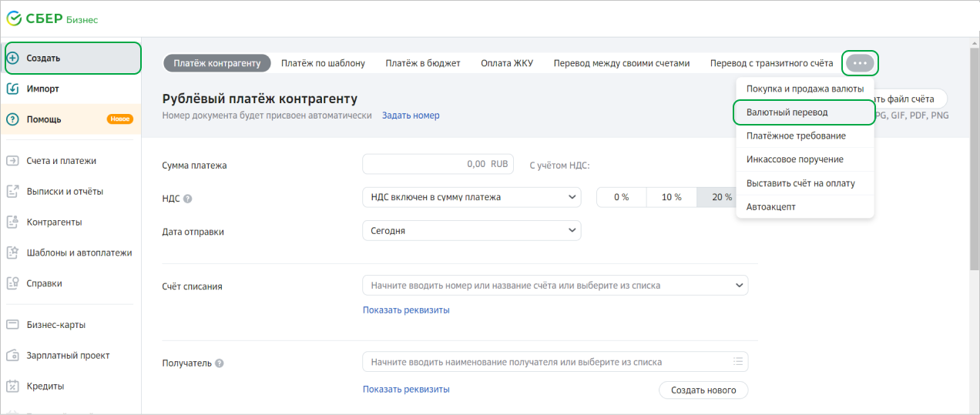Click the Import icon in sidebar
Viewport: 980px width, 415px height.
pos(12,89)
